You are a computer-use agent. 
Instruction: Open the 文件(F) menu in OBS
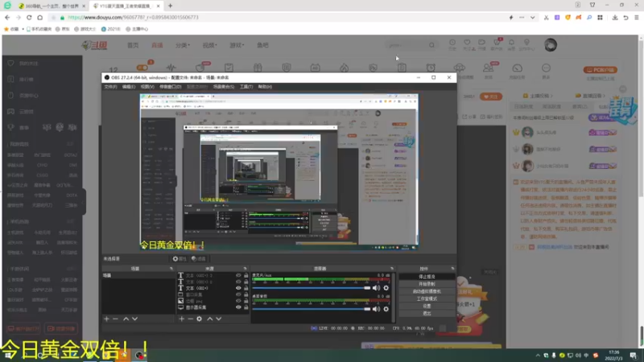pos(110,87)
